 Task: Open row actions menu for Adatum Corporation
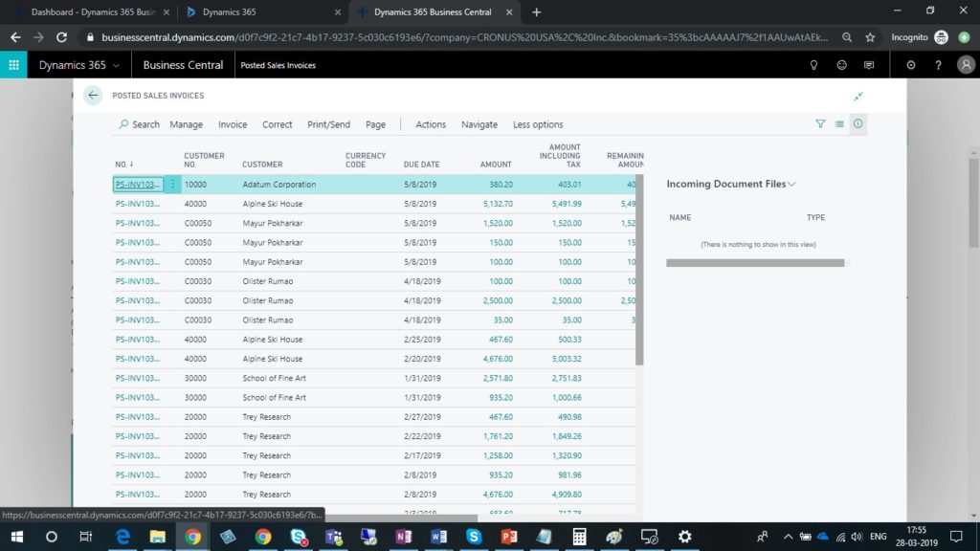(x=172, y=185)
